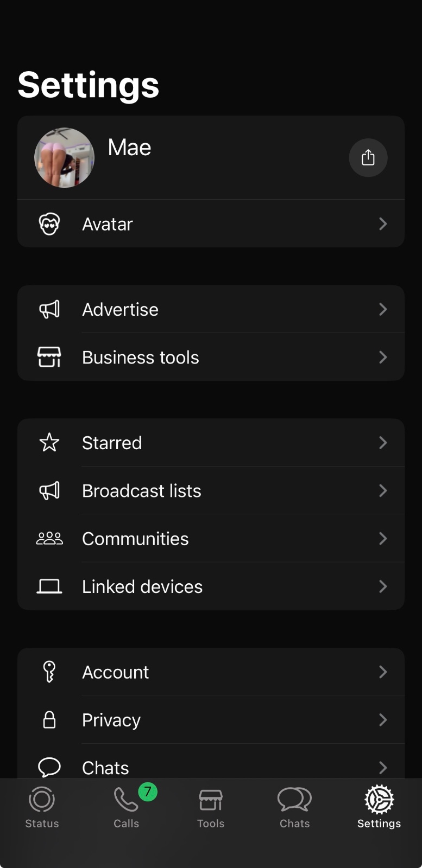Screen dimensions: 422x868
Task: Tap the Linked devices laptop icon
Action: [x=49, y=586]
